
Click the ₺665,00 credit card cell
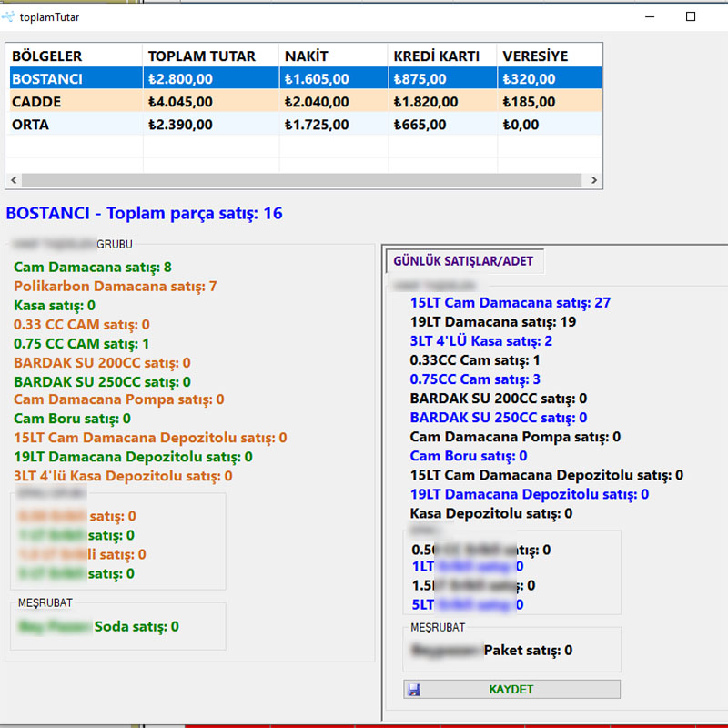[x=420, y=125]
